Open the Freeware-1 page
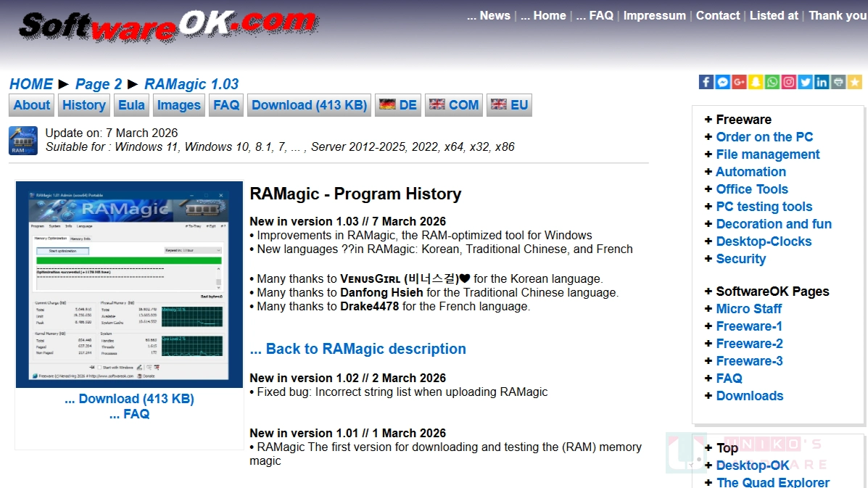 tap(749, 326)
